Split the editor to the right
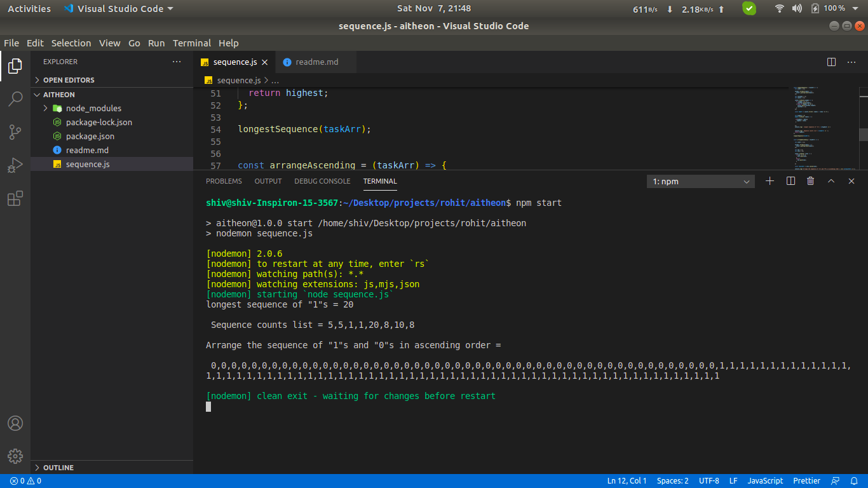The width and height of the screenshot is (868, 488). pos(831,62)
